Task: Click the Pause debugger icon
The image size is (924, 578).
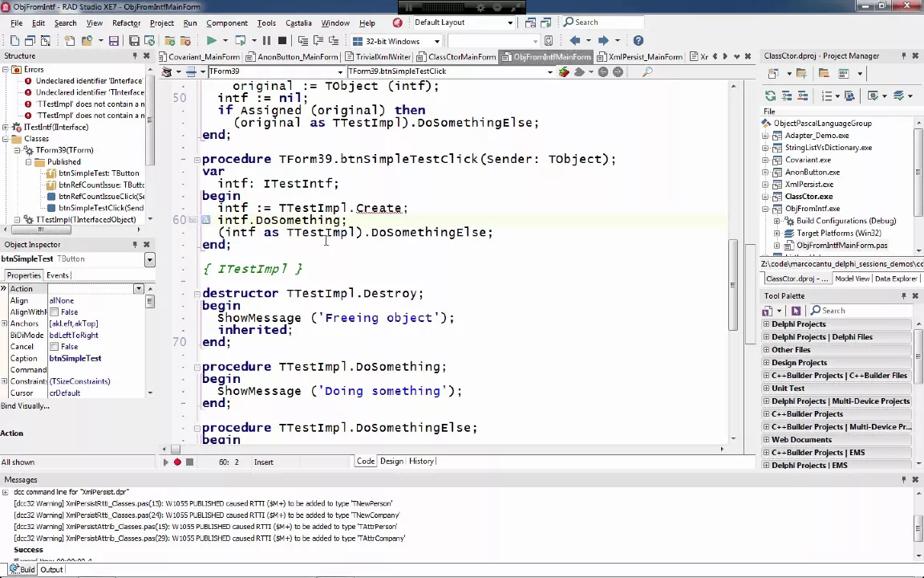Action: pyautogui.click(x=266, y=41)
